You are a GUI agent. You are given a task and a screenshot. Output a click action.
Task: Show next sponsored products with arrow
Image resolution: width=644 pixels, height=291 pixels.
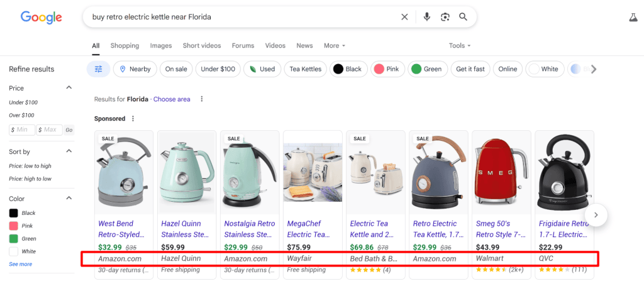click(x=596, y=215)
